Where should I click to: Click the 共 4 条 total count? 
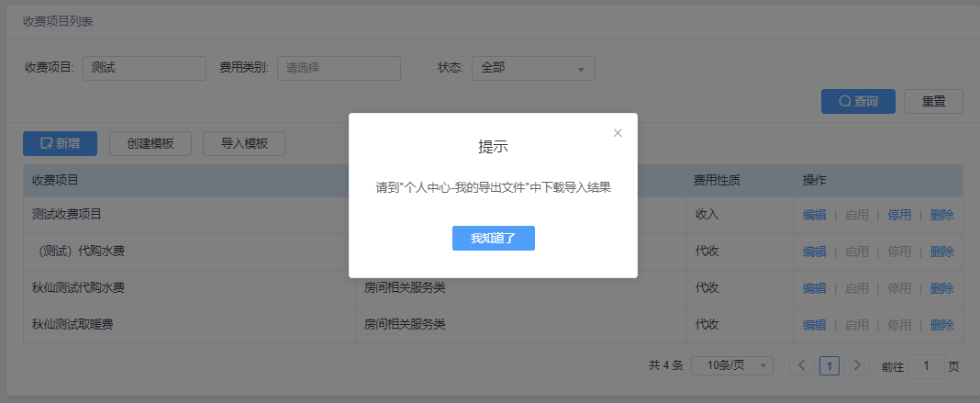(666, 365)
